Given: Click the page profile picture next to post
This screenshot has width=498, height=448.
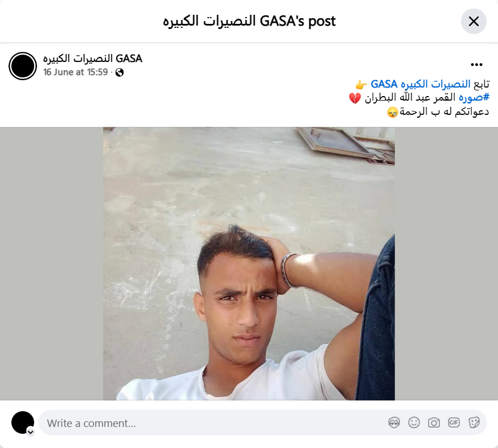Looking at the screenshot, I should tap(23, 66).
